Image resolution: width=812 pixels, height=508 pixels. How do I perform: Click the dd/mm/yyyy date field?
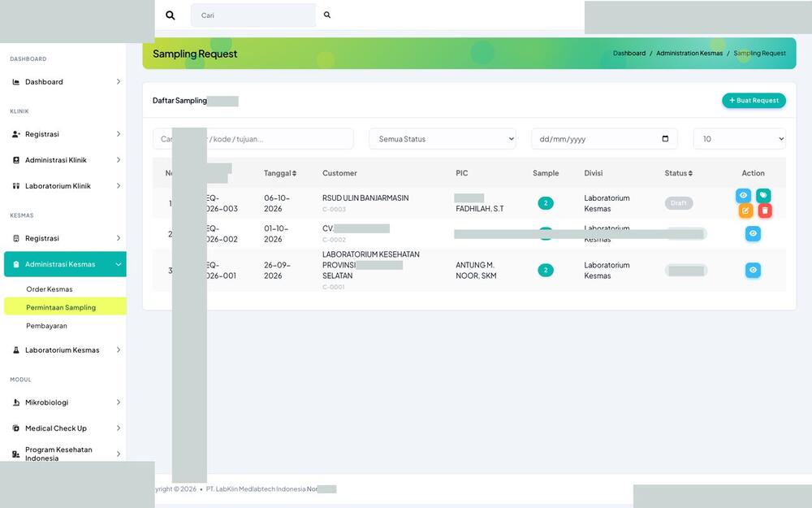tap(604, 139)
